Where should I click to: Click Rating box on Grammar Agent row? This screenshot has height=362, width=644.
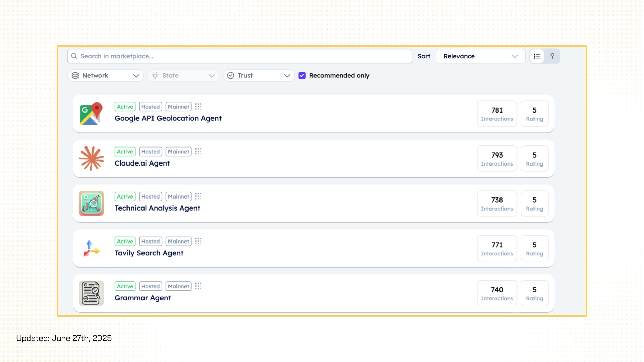pos(535,293)
